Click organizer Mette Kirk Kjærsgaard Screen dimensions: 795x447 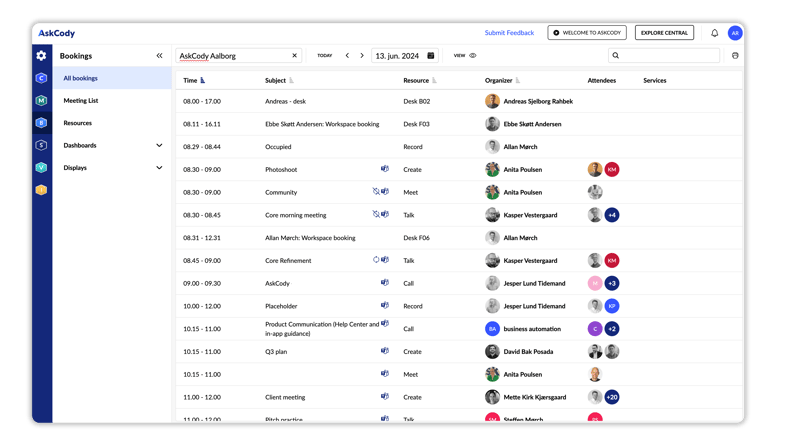pos(535,397)
